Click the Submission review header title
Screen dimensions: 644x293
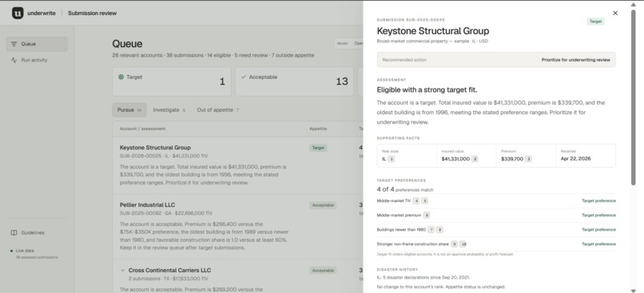point(92,13)
